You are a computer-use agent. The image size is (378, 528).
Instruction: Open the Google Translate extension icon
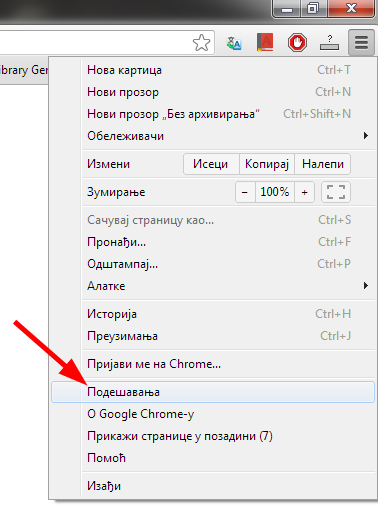(x=234, y=43)
